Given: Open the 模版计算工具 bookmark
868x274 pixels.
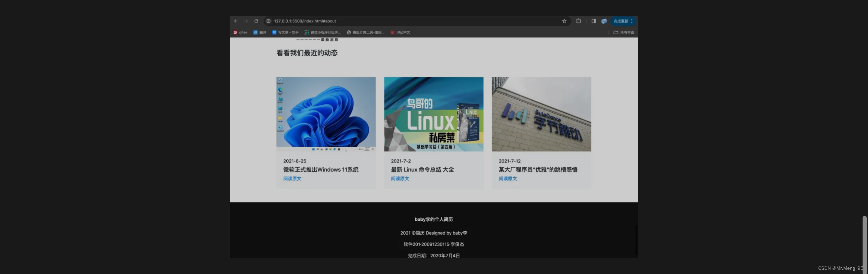Looking at the screenshot, I should pos(365,32).
